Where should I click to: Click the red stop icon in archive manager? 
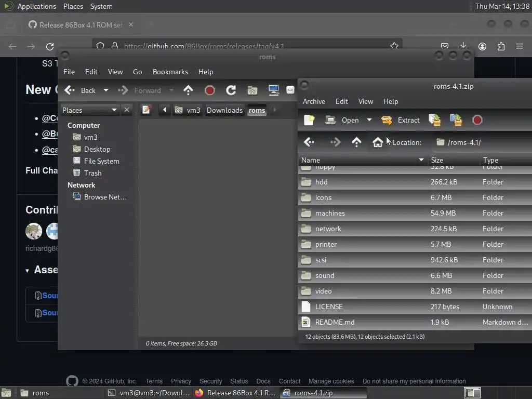477,120
